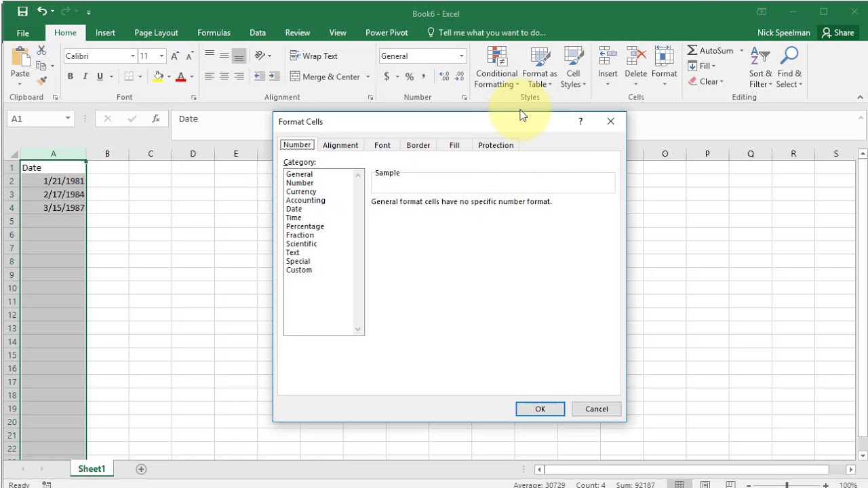This screenshot has width=868, height=488.
Task: Switch to the Insert ribbon tab
Action: (105, 33)
